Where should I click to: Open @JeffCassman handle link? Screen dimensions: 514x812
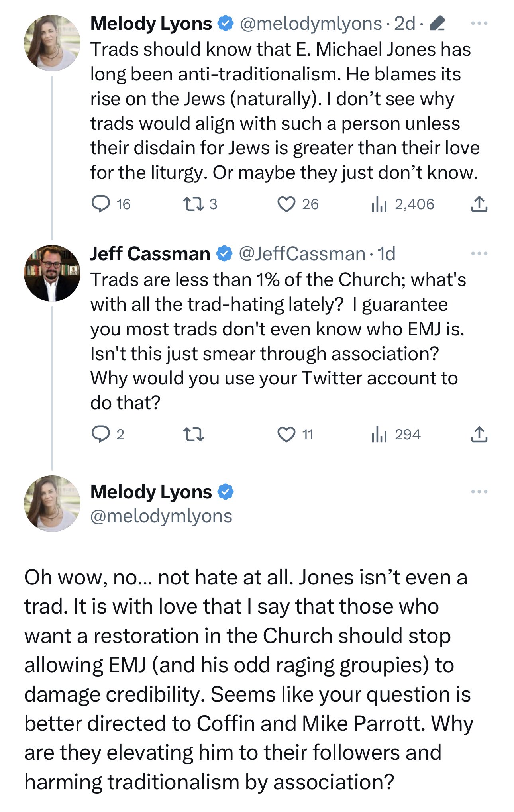pyautogui.click(x=302, y=254)
